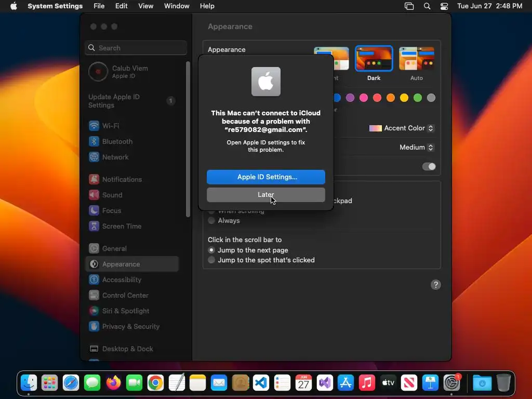
Task: Choose the pink accent color
Action: click(x=363, y=98)
